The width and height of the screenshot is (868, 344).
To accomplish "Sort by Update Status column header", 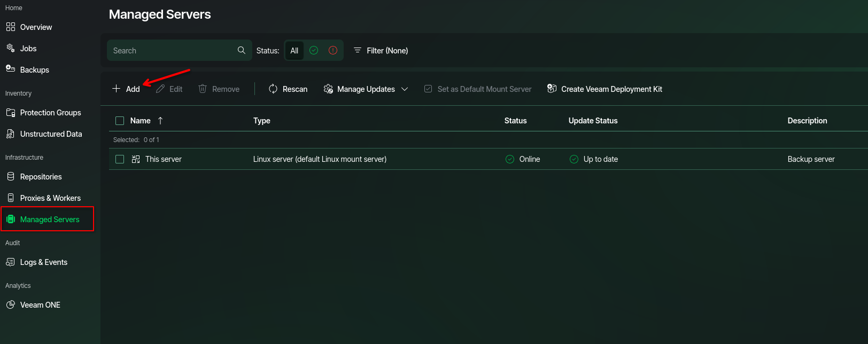I will [x=593, y=121].
